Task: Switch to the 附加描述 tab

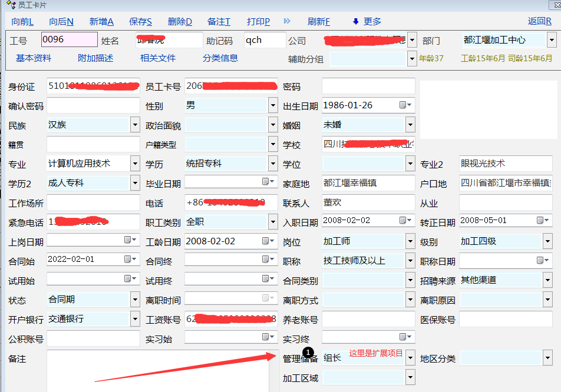Action: point(95,58)
